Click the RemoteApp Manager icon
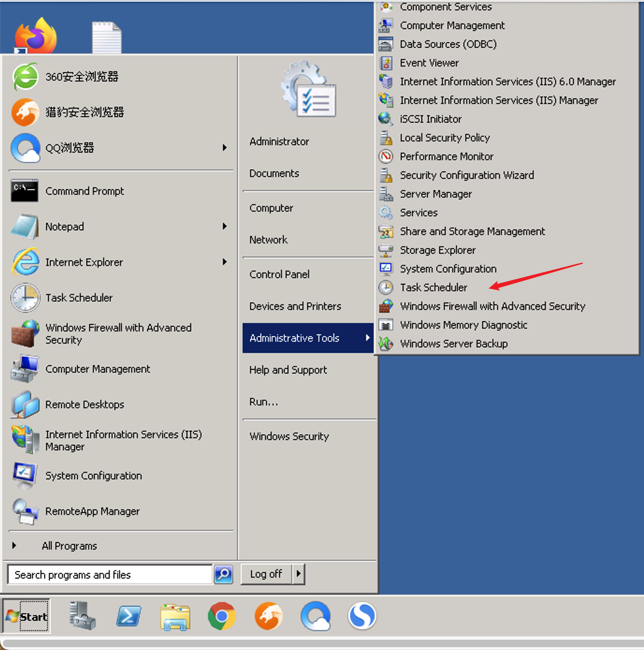 pyautogui.click(x=25, y=511)
